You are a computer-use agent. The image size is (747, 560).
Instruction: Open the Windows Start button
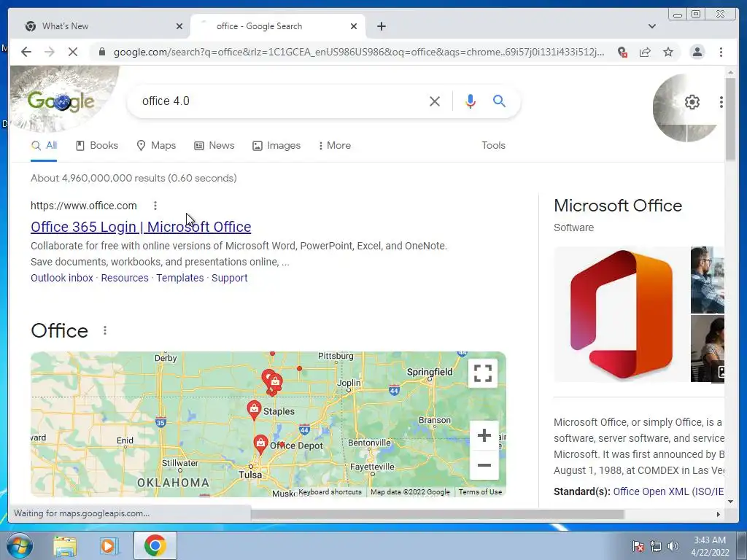pos(20,545)
